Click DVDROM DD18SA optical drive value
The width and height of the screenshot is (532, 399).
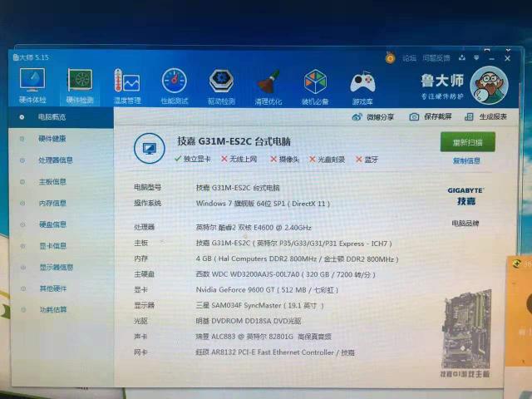point(249,321)
